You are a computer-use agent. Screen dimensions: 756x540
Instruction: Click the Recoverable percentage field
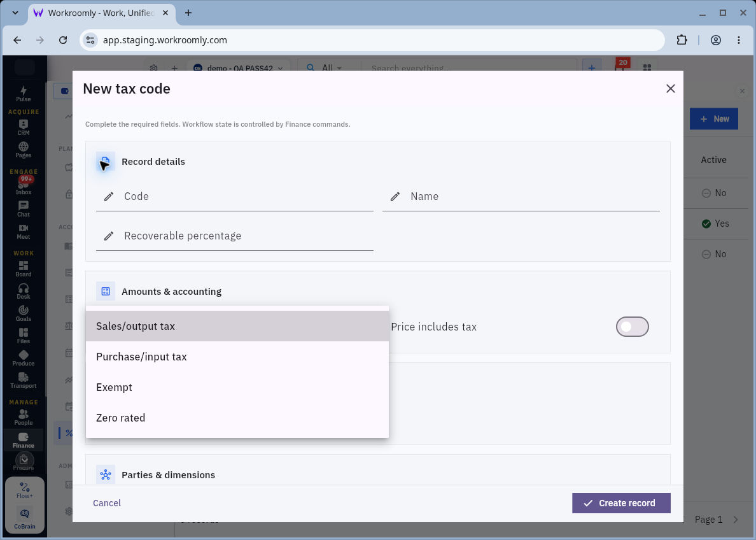(x=234, y=236)
